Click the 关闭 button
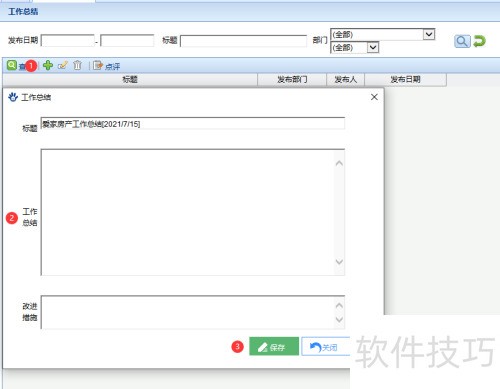 click(x=326, y=347)
